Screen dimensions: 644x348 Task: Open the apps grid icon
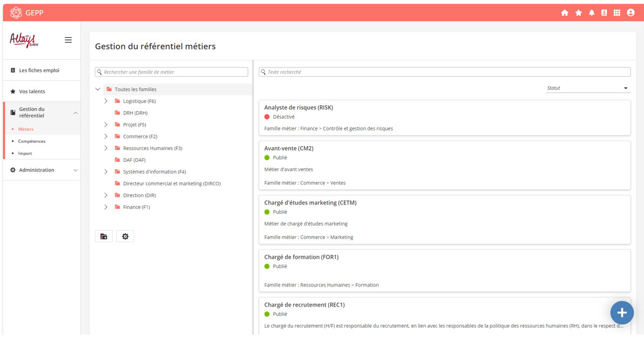tap(617, 13)
